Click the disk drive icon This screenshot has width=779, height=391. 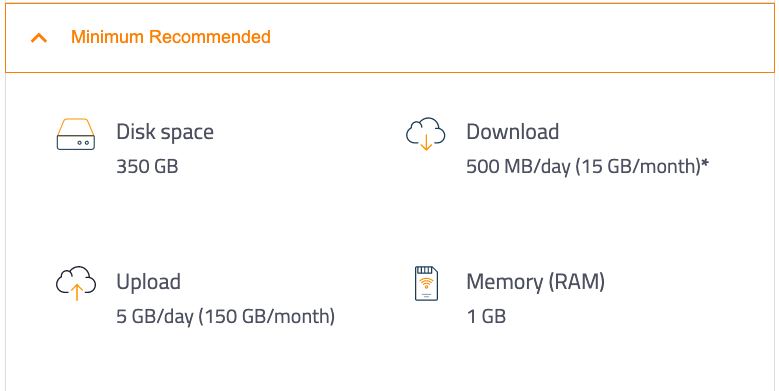point(76,134)
